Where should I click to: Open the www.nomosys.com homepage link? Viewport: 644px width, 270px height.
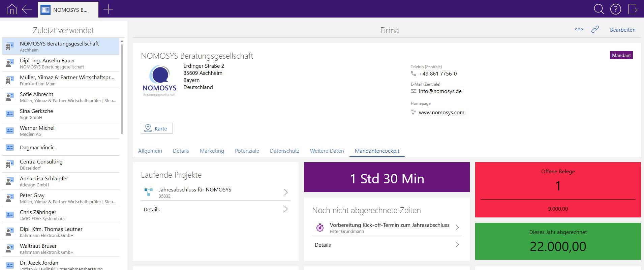(x=441, y=112)
